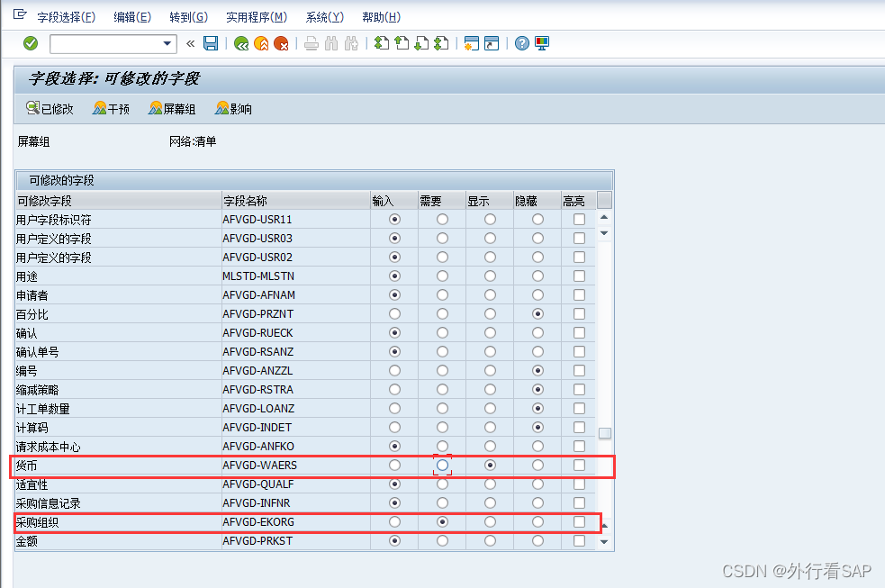Select 显示 radio for 确认单号 row
This screenshot has width=885, height=588.
[x=490, y=351]
